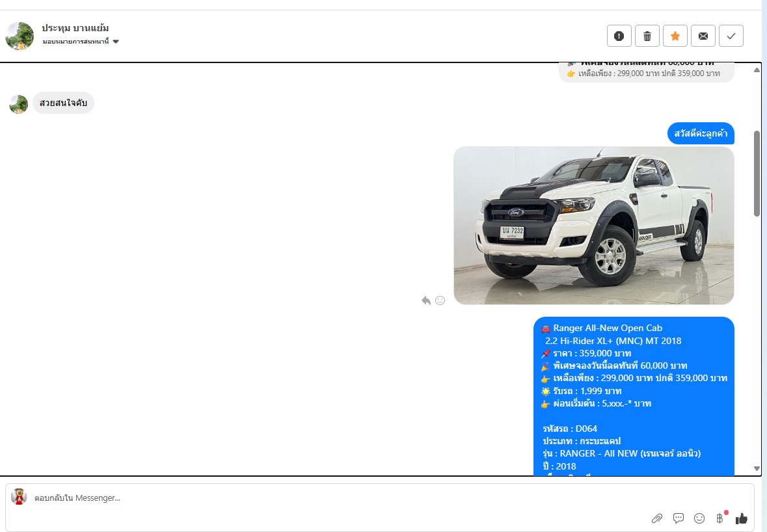Mark conversation done with checkmark button

pos(731,36)
